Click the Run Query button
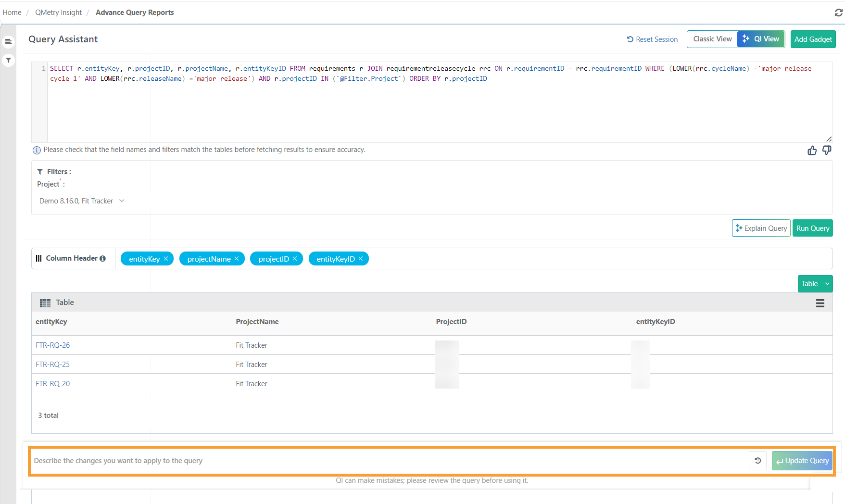The width and height of the screenshot is (845, 504). [x=812, y=228]
